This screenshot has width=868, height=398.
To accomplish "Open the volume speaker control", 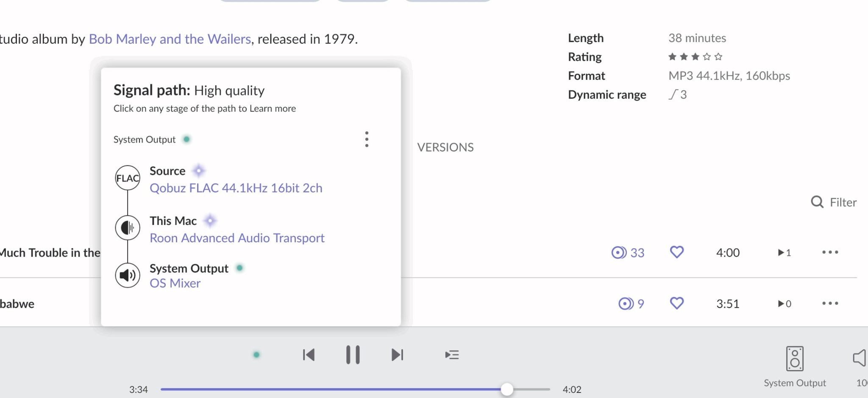I will pyautogui.click(x=860, y=359).
